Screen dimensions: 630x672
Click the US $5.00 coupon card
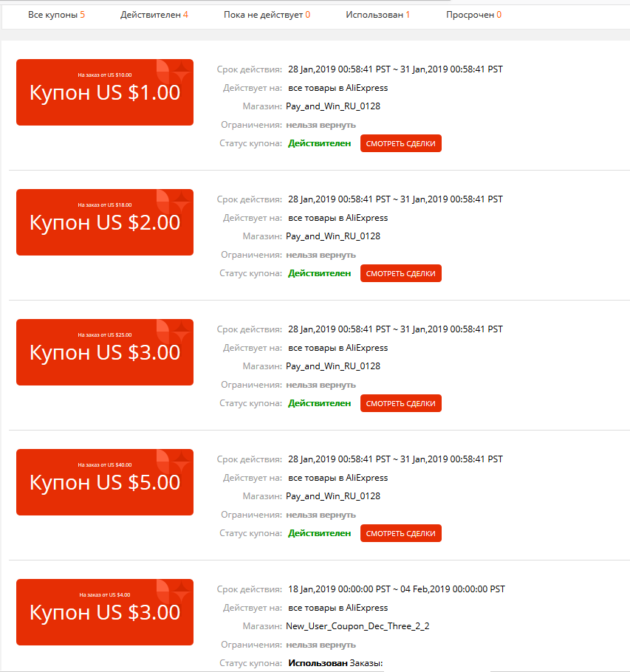click(x=105, y=482)
